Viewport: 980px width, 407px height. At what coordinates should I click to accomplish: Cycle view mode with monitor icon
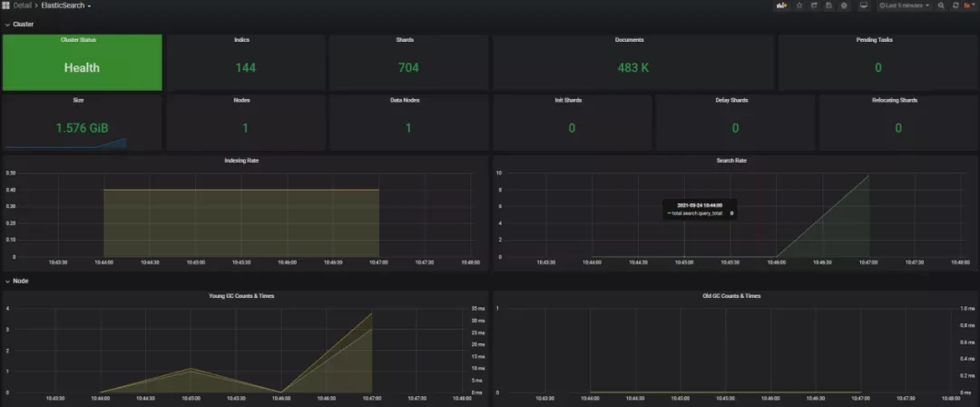863,5
